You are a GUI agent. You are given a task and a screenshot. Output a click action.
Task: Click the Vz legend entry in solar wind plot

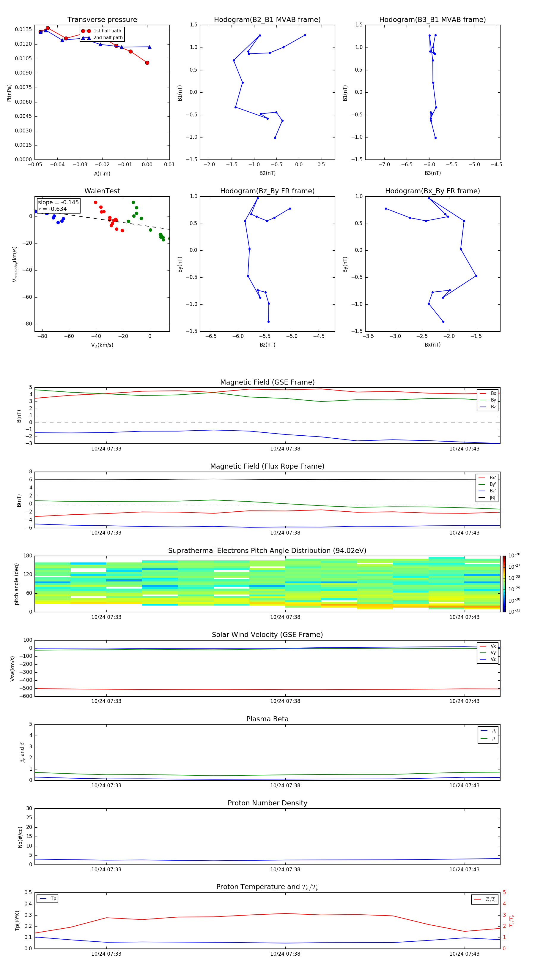(488, 659)
